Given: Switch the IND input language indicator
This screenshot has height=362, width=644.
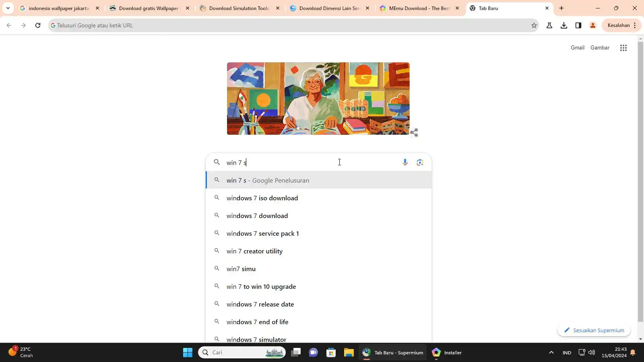Looking at the screenshot, I should 567,353.
